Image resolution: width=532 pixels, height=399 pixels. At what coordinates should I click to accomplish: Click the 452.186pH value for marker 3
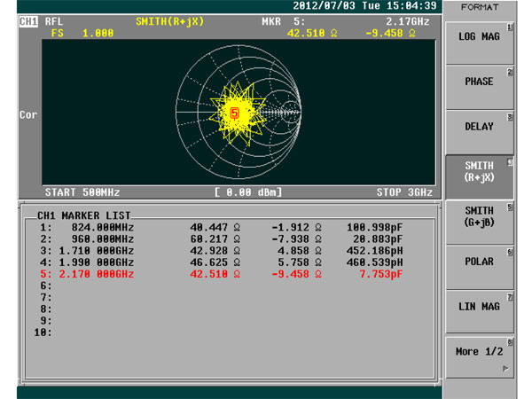(374, 251)
